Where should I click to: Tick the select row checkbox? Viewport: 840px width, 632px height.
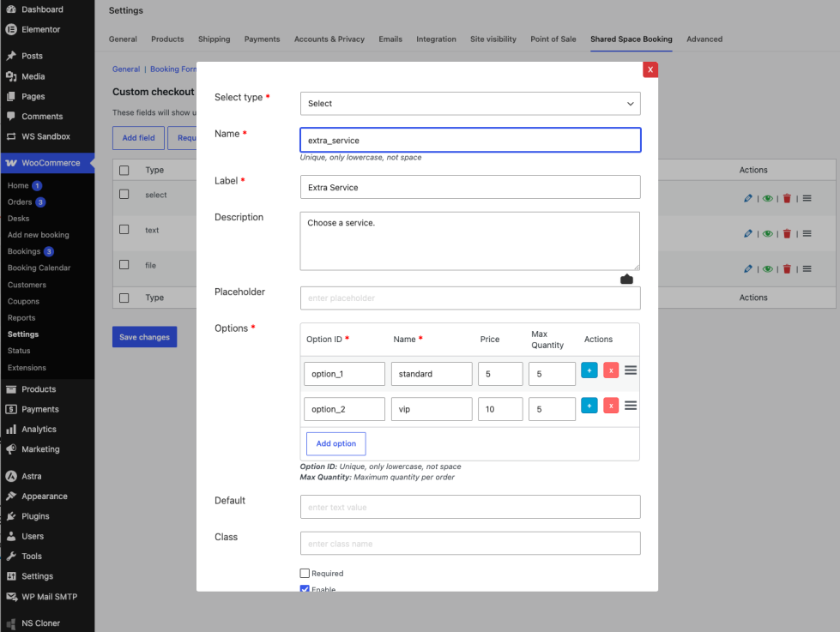[124, 194]
